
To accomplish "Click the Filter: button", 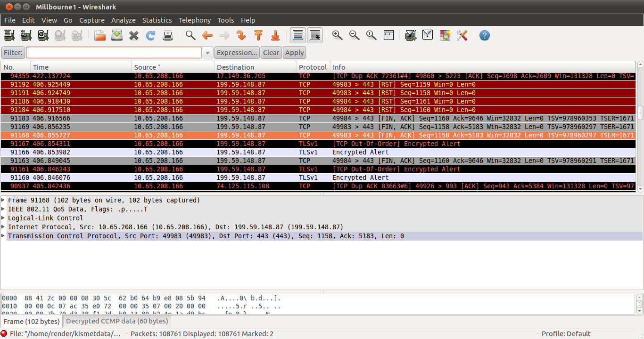I will pos(13,53).
